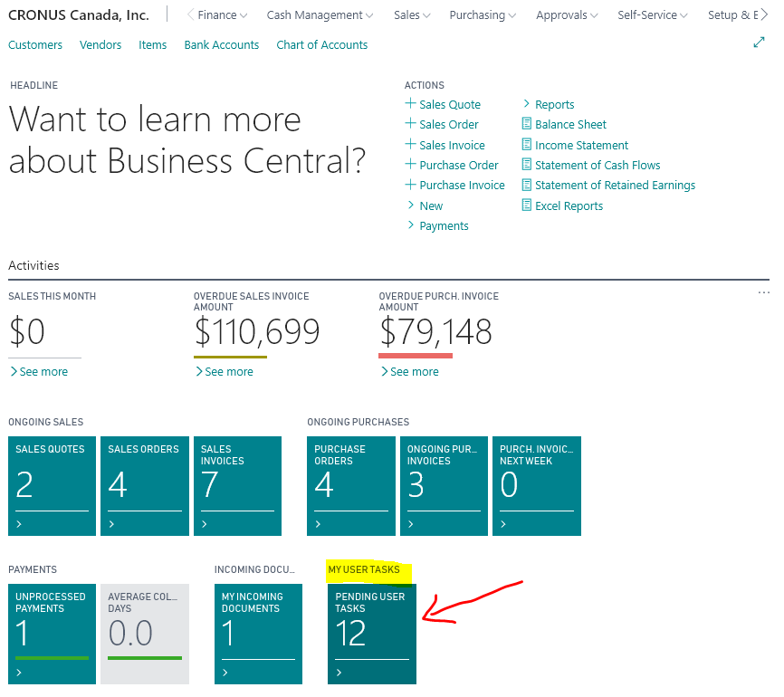
Task: Click the plus icon beside Sales Order
Action: coord(410,123)
